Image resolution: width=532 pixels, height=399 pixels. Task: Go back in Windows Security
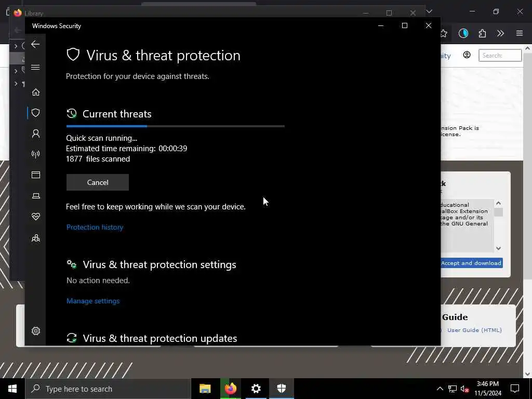click(35, 45)
